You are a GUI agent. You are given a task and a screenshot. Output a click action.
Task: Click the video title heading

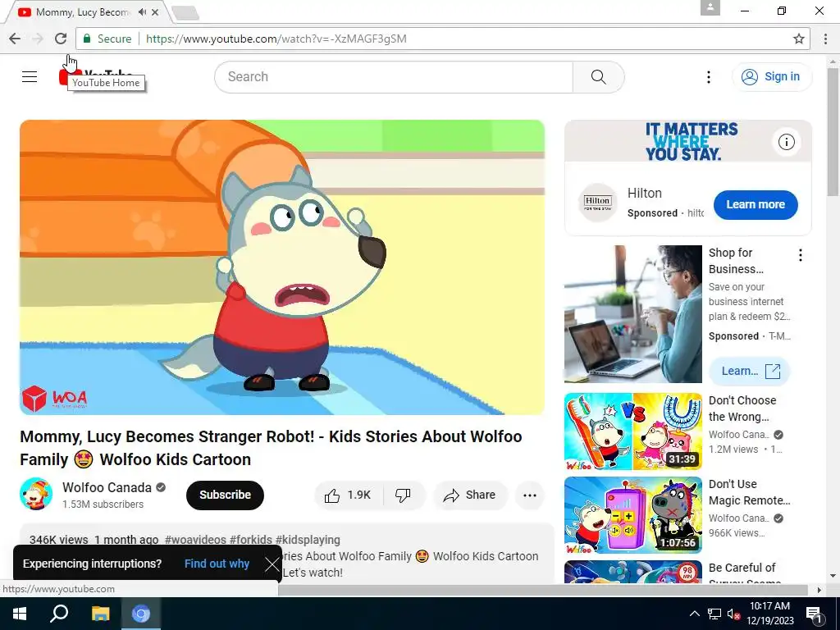tap(271, 448)
